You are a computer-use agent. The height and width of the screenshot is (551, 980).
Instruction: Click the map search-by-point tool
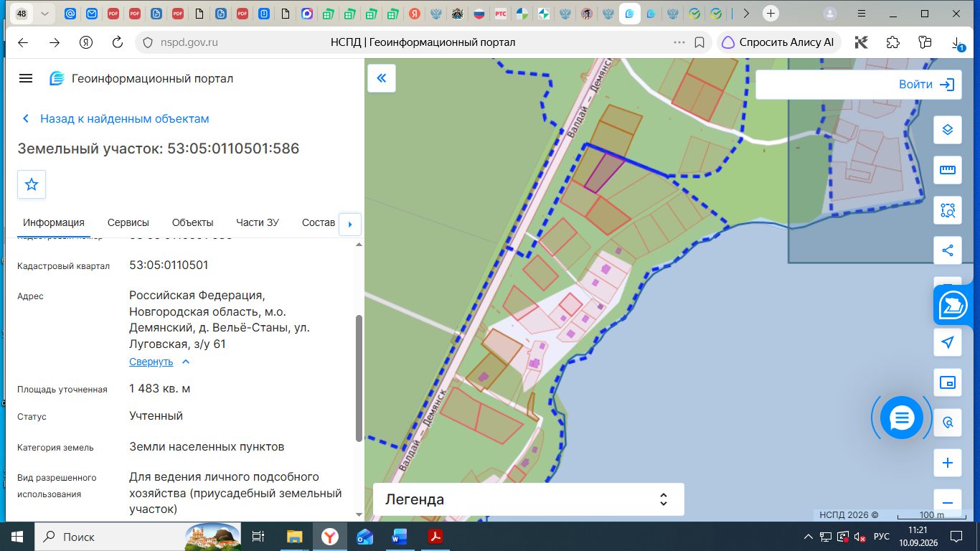click(947, 423)
